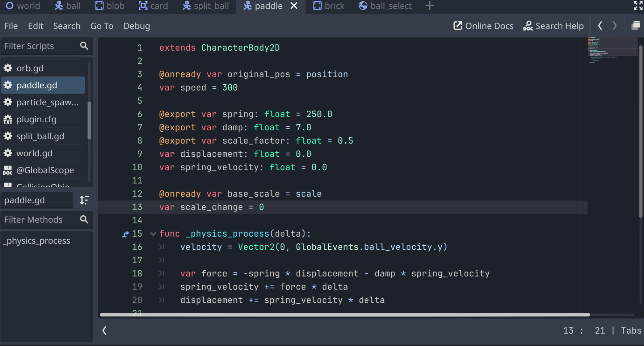644x346 pixels.
Task: Go to previous edited document arrow
Action: pos(600,26)
